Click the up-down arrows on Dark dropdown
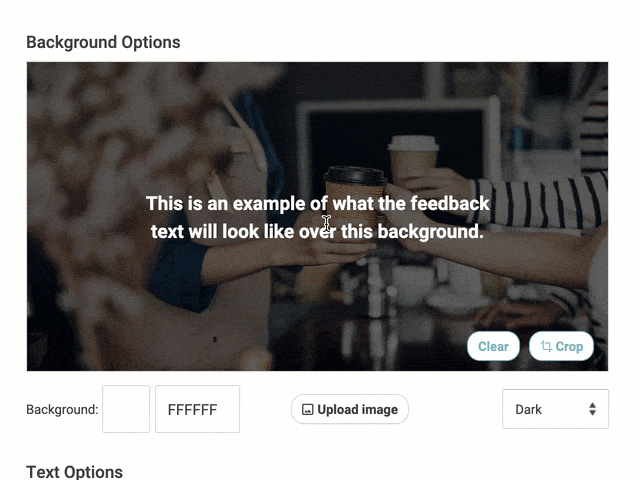The height and width of the screenshot is (480, 640). coord(592,409)
